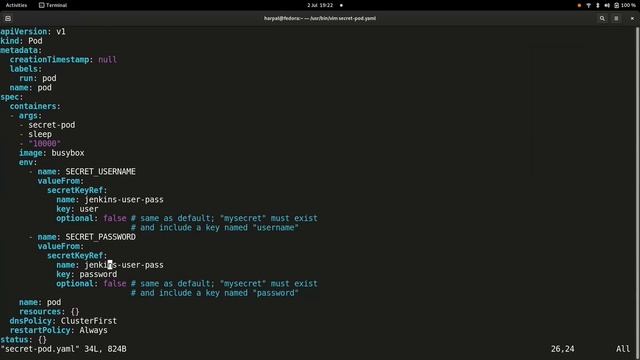This screenshot has height=360, width=640.
Task: Click the 'restartPolicy: Always' line
Action: point(58,330)
